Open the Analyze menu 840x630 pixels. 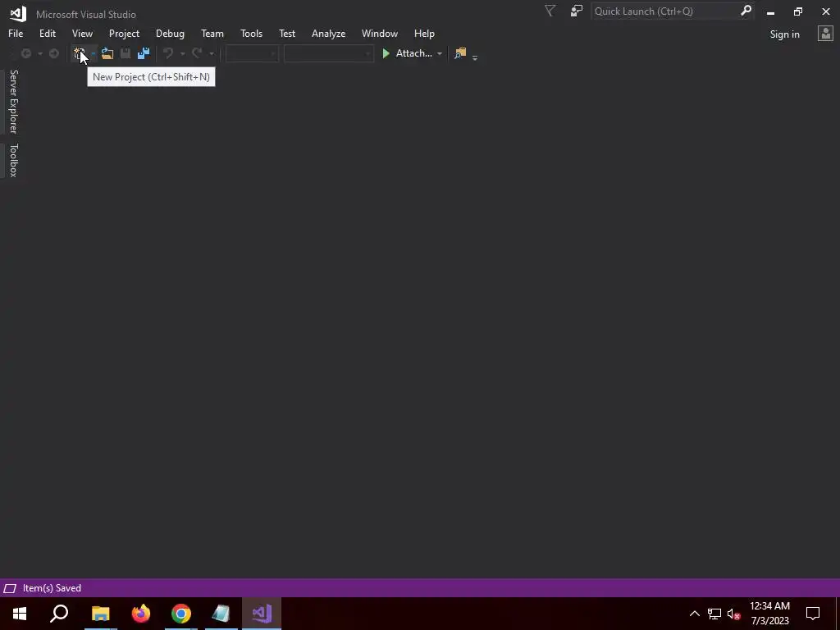tap(328, 33)
